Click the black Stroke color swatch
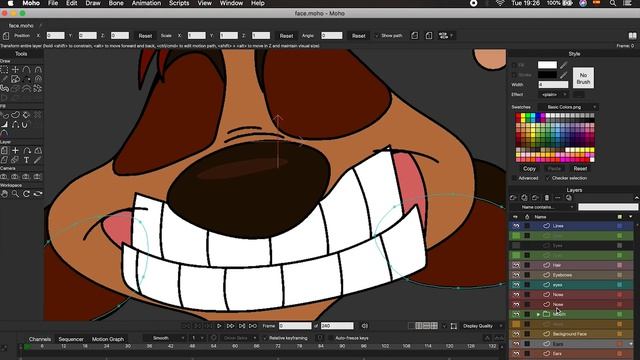640x360 pixels. [x=547, y=75]
